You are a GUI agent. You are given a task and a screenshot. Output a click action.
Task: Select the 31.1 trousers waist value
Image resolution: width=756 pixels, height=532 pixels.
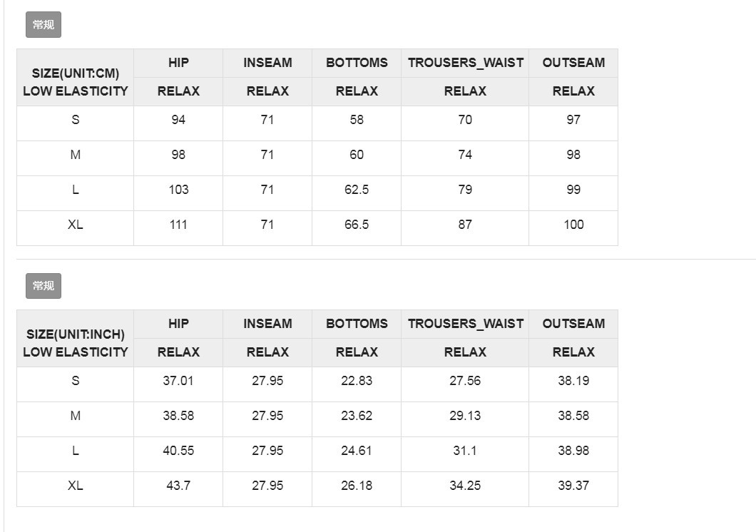(x=465, y=451)
